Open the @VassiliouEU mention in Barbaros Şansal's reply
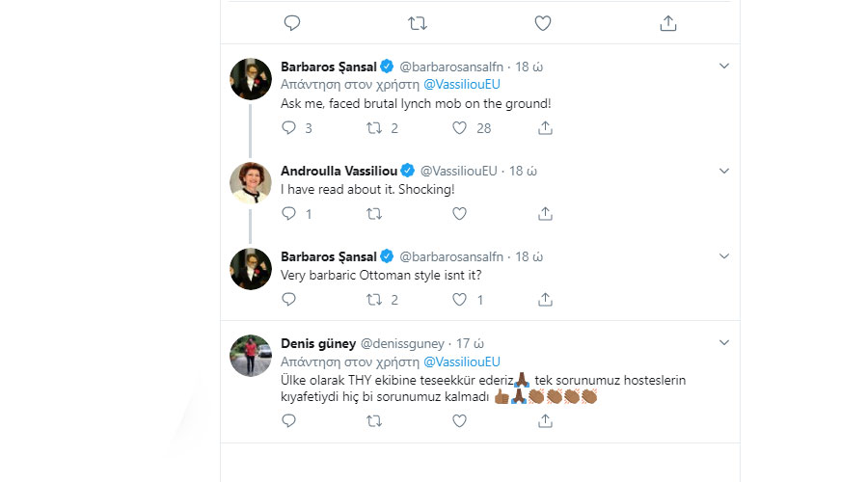This screenshot has height=482, width=868. [x=462, y=84]
